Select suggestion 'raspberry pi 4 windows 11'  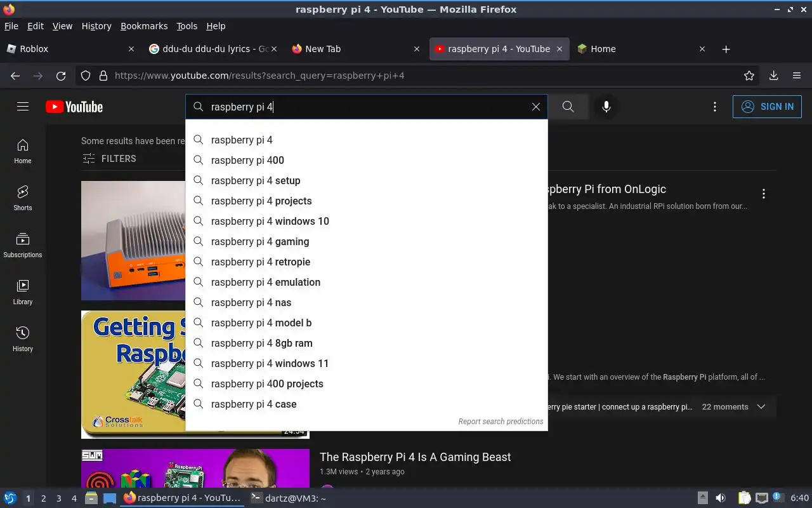[367, 363]
